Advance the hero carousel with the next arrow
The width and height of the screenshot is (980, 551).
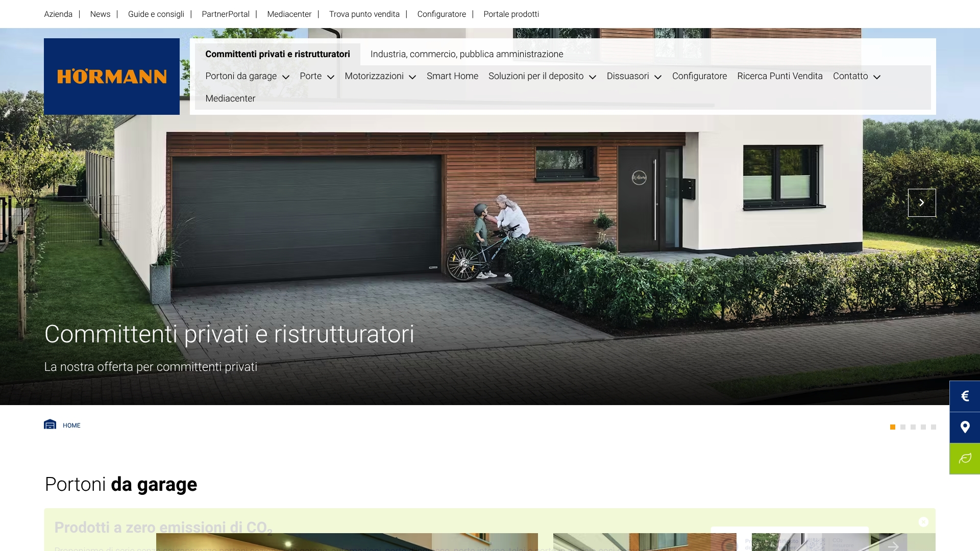point(922,203)
